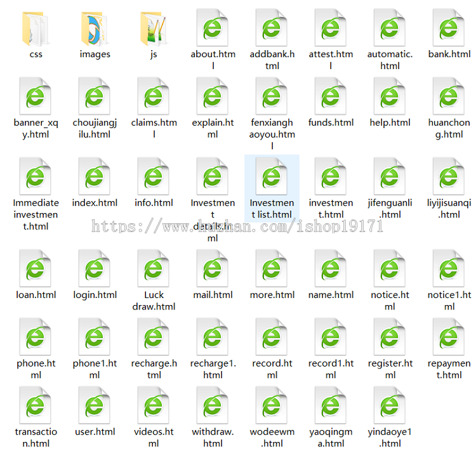Click the recharge1.html file icon

(x=212, y=337)
